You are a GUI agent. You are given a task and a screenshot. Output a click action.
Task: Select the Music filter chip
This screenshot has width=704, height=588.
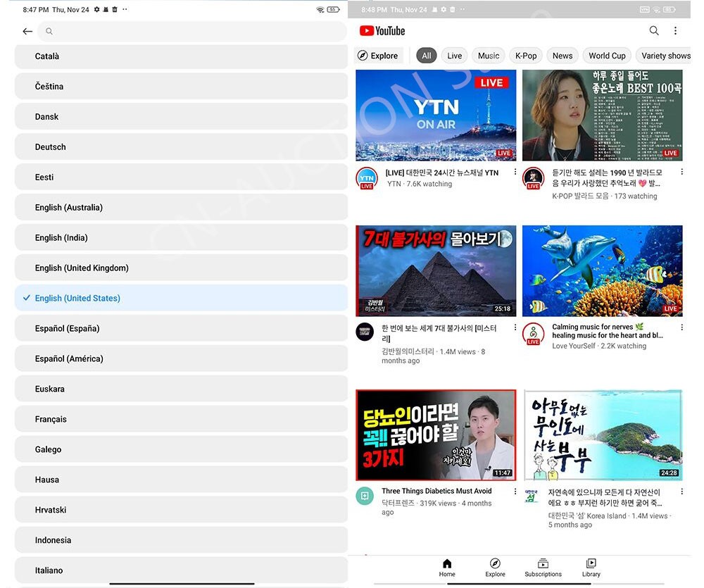tap(489, 56)
